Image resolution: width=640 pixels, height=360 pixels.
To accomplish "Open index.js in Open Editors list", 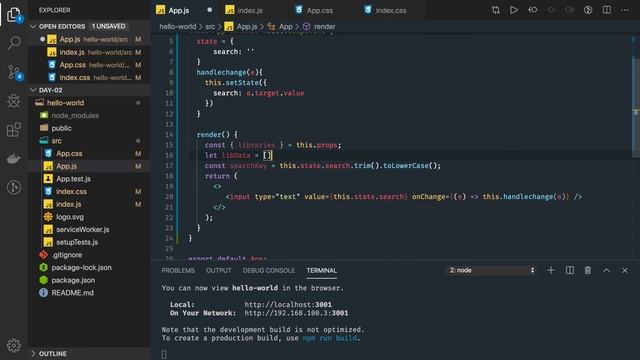I will pos(89,52).
